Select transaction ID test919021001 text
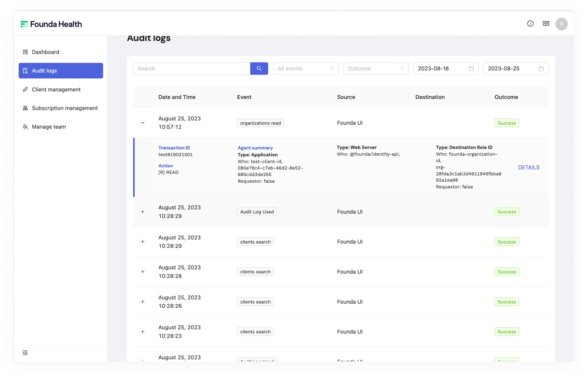Screen dimensions: 588x379 coord(176,155)
